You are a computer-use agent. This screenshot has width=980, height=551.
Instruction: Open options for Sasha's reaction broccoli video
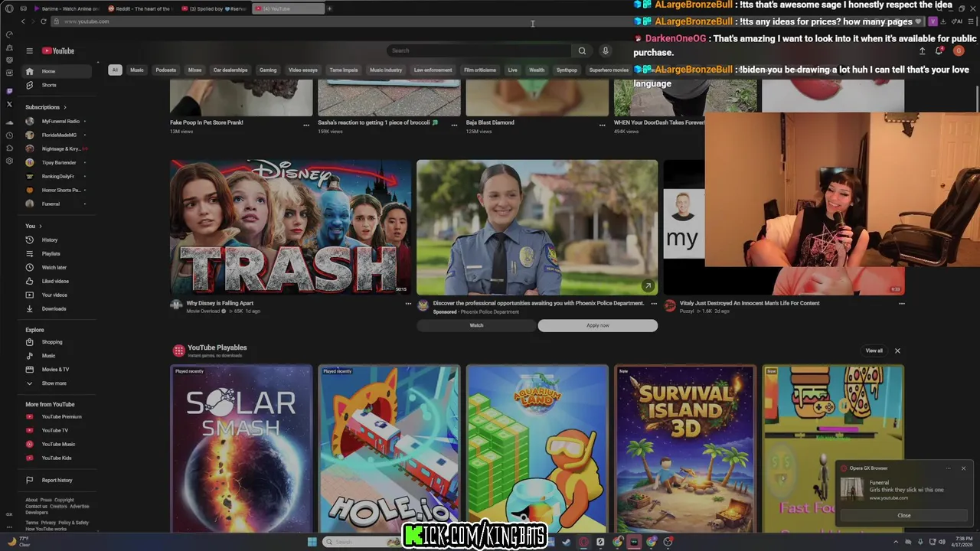click(454, 125)
